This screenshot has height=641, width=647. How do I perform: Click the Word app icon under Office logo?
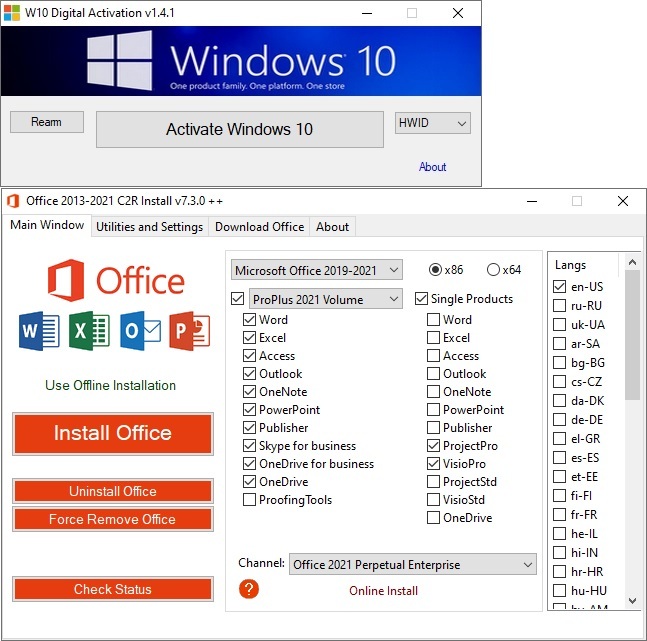coord(39,331)
